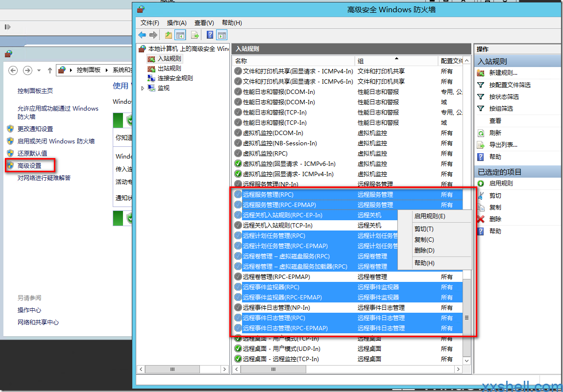Click the 剪切 scissors icon

click(481, 196)
